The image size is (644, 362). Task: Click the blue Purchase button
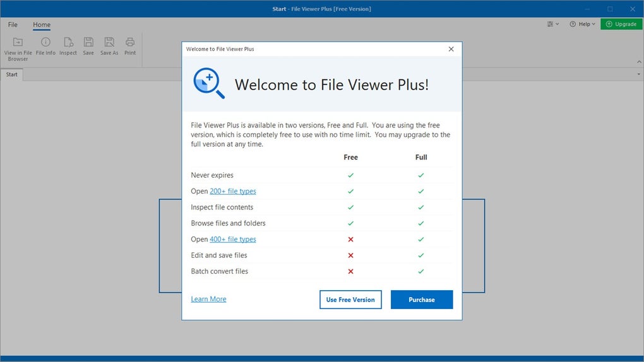coord(422,300)
